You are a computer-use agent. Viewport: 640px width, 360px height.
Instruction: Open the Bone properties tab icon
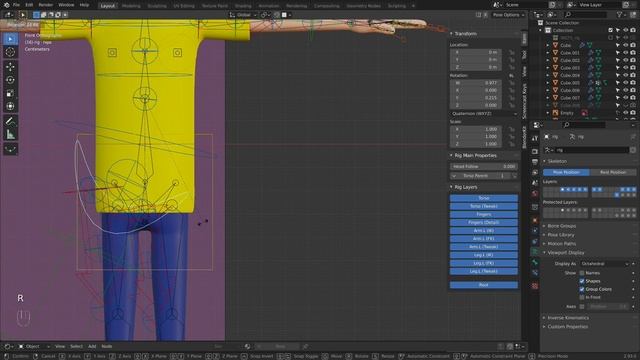point(535,262)
